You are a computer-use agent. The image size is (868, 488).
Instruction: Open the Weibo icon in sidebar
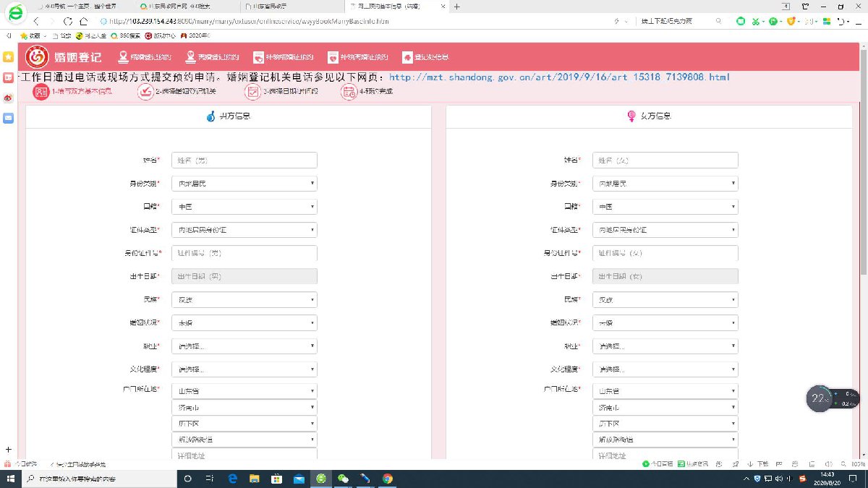coord(8,97)
